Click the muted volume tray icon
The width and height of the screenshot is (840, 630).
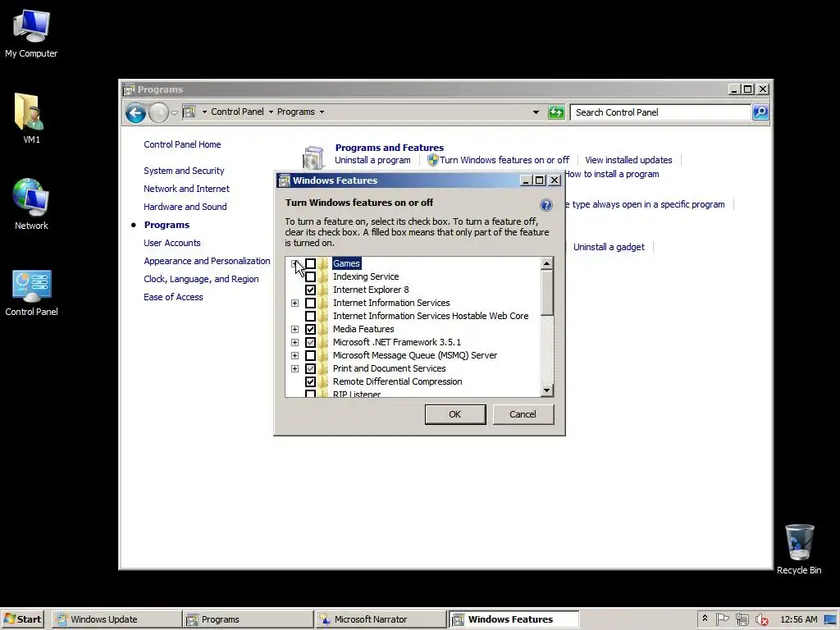coord(761,619)
